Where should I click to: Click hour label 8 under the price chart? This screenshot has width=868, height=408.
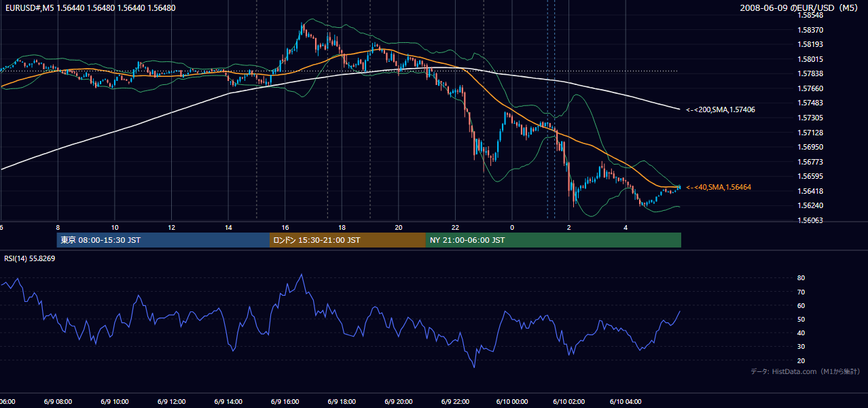point(58,227)
